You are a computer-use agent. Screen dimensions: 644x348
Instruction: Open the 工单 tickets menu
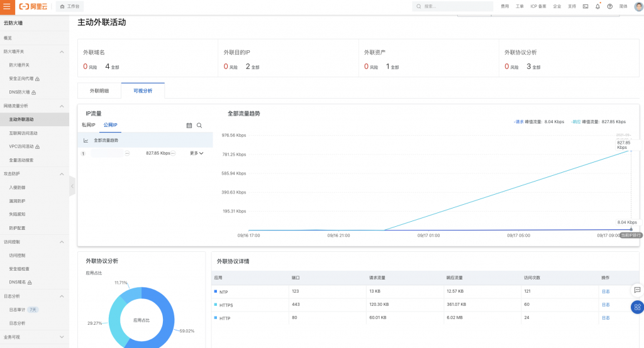(519, 6)
